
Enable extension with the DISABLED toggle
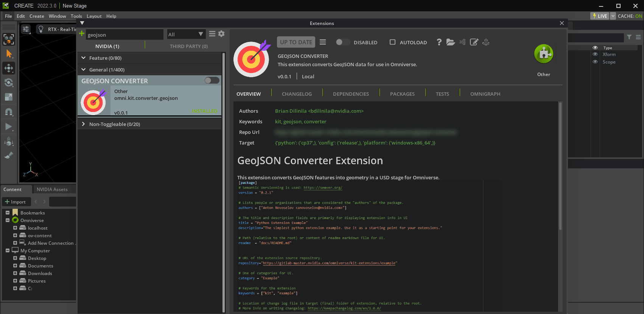342,42
